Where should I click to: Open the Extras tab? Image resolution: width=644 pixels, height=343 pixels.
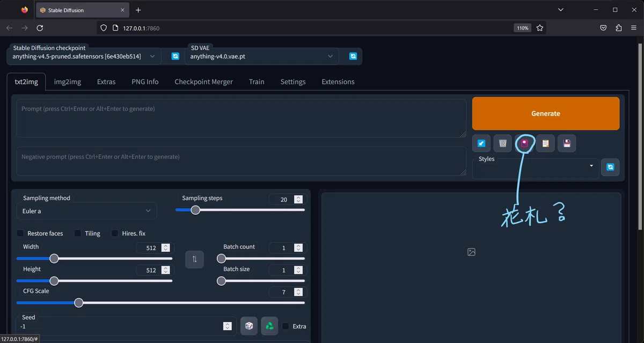106,82
